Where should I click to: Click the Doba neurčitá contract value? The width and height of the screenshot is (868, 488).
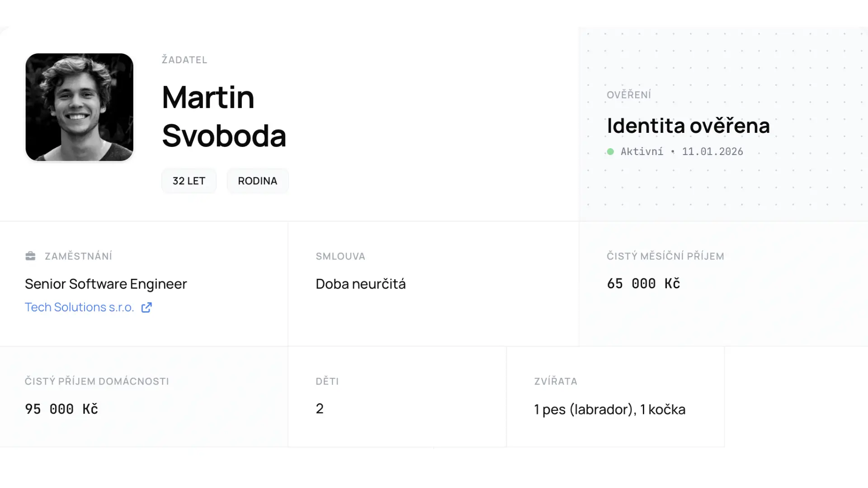pos(360,284)
